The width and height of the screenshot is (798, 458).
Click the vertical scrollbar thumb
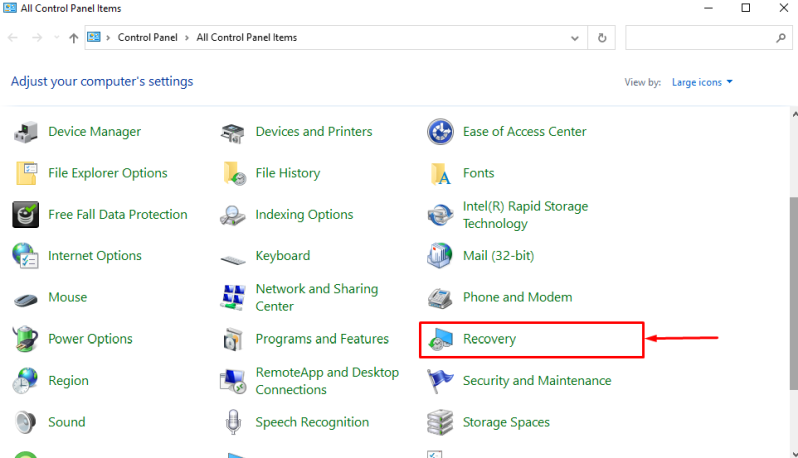click(793, 290)
